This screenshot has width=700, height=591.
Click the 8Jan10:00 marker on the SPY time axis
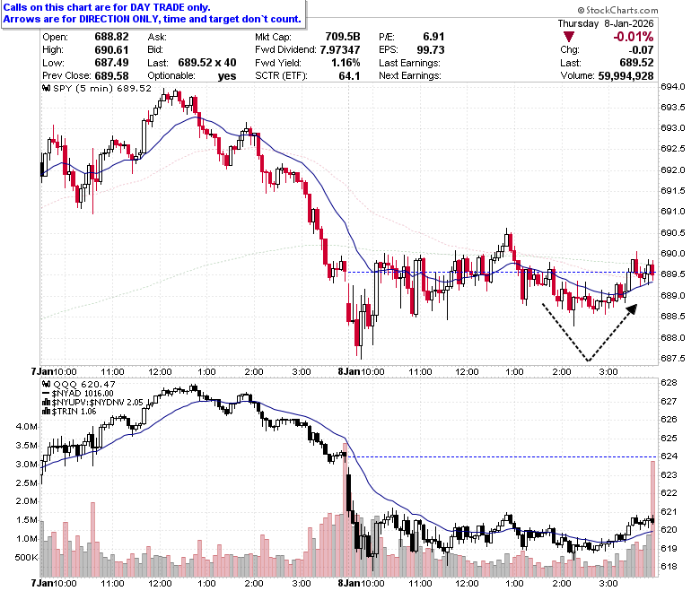pos(361,372)
